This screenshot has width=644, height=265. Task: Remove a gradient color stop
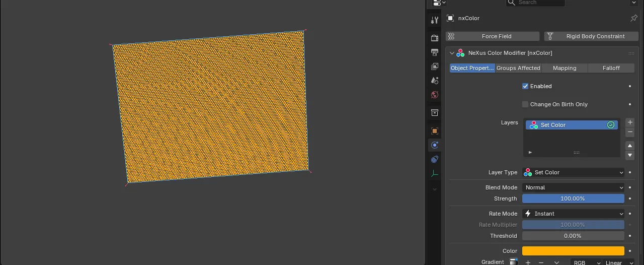click(541, 262)
